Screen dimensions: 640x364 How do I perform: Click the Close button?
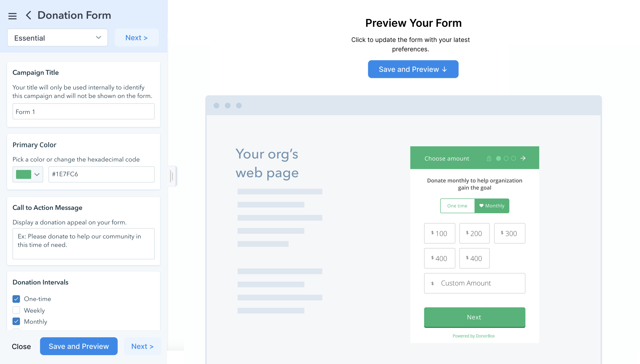pos(21,346)
